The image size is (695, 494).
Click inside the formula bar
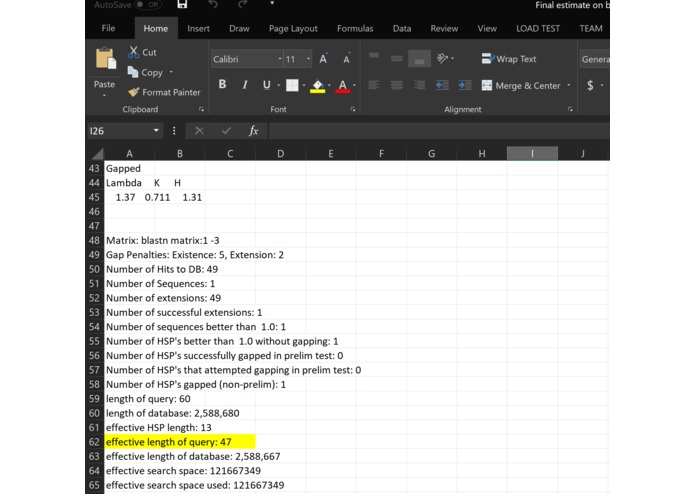click(439, 131)
